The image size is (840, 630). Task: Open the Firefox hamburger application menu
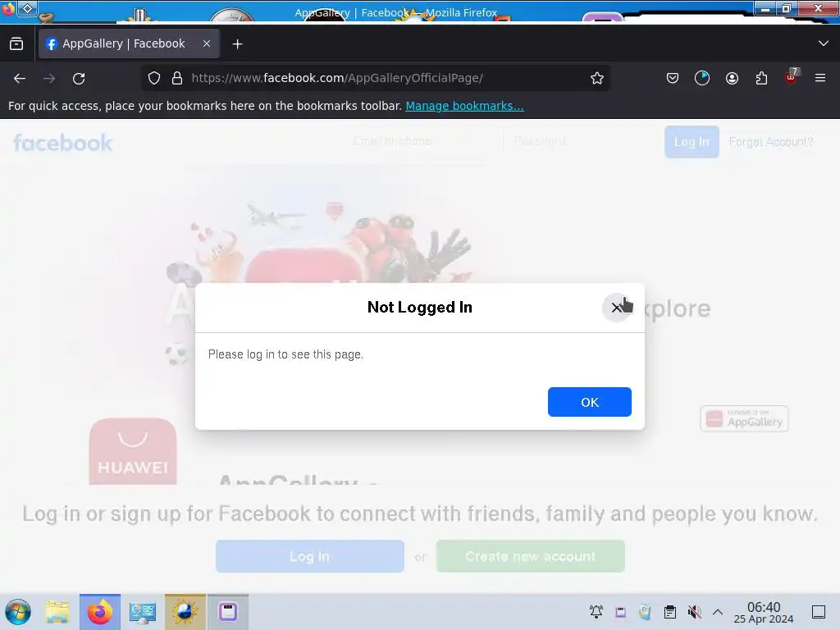coord(820,78)
